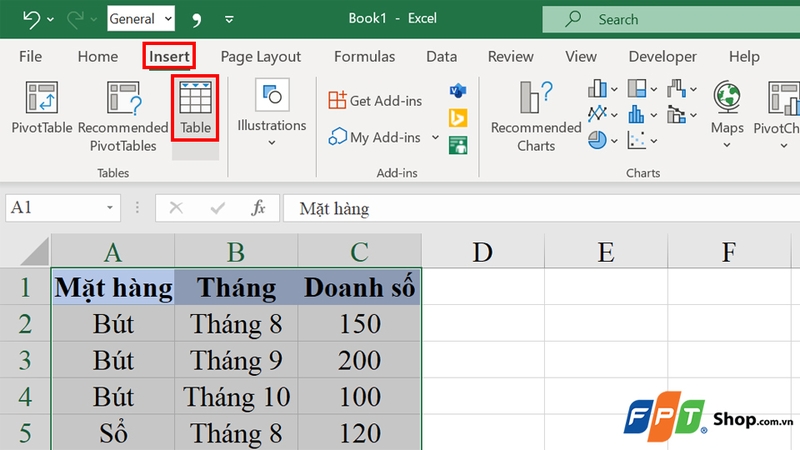
Task: Open the Name Box dropdown arrow
Action: point(110,208)
